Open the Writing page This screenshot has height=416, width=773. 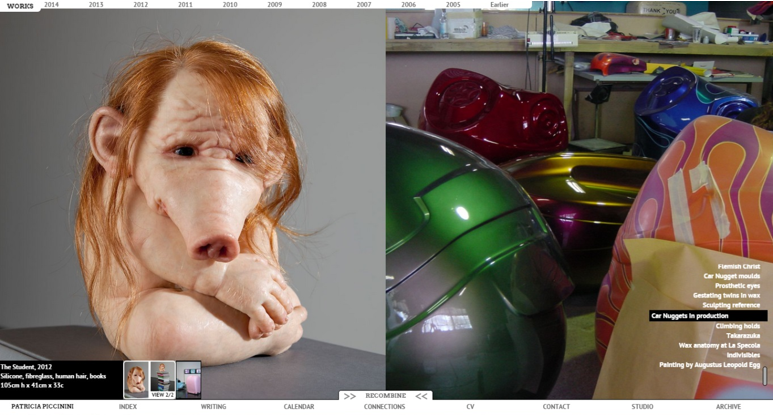tap(213, 407)
